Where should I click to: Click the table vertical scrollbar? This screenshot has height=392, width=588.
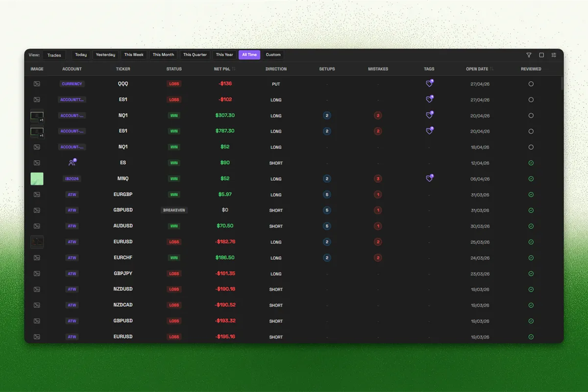pos(562,83)
